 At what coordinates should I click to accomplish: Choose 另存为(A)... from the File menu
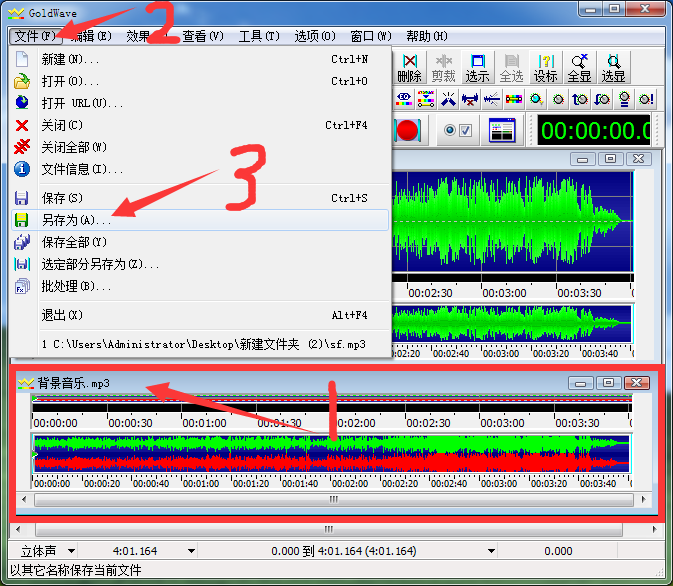76,220
